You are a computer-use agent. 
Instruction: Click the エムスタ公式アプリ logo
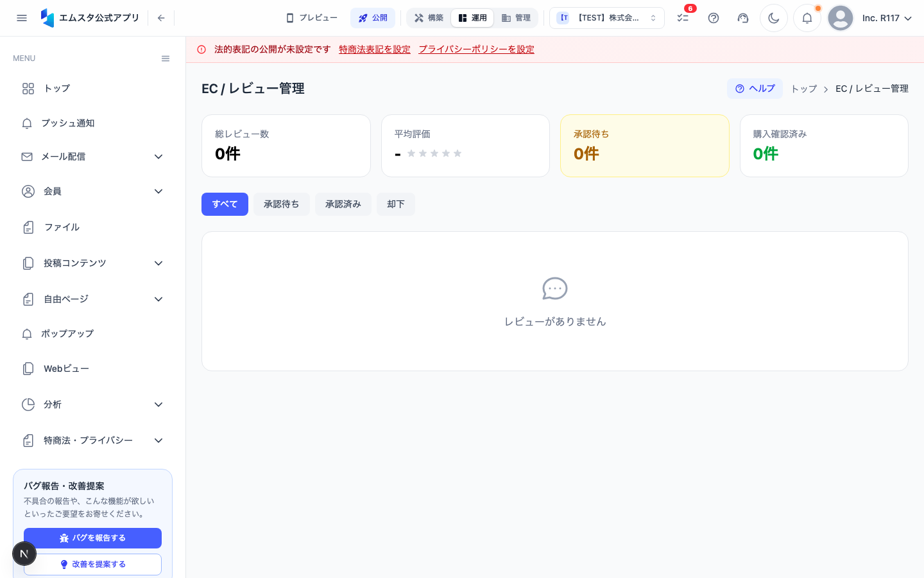coord(90,18)
